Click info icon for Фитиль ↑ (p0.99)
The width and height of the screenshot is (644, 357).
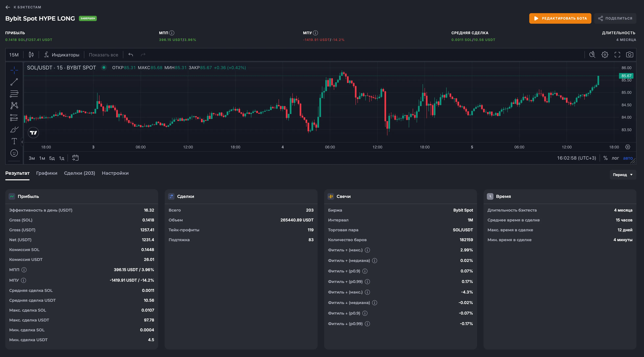367,281
